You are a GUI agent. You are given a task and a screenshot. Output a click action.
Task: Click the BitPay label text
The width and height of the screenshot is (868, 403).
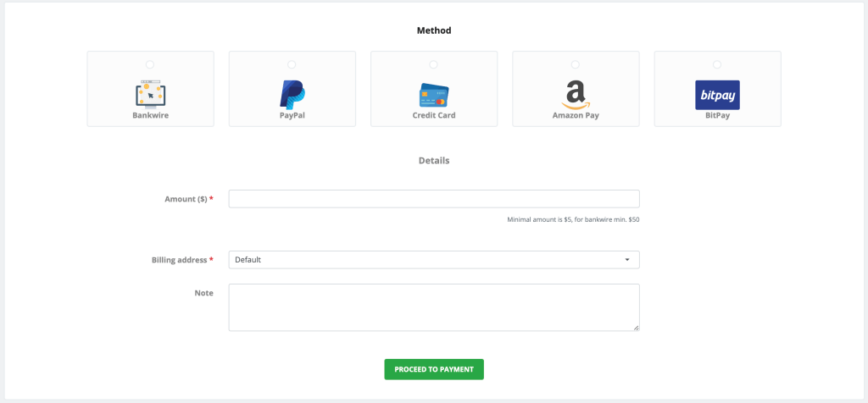[717, 115]
